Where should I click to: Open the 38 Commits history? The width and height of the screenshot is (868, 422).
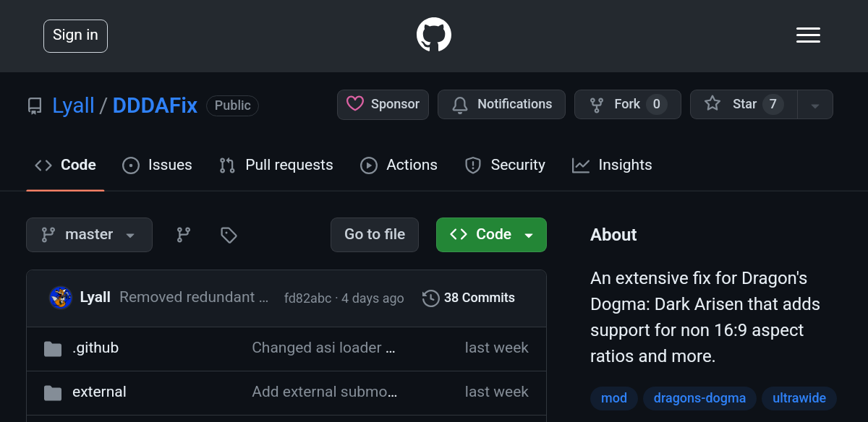tap(469, 298)
